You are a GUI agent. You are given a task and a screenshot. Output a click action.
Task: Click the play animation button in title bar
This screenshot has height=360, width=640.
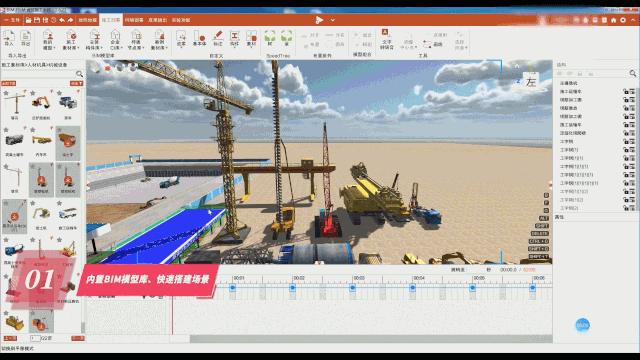pyautogui.click(x=319, y=20)
